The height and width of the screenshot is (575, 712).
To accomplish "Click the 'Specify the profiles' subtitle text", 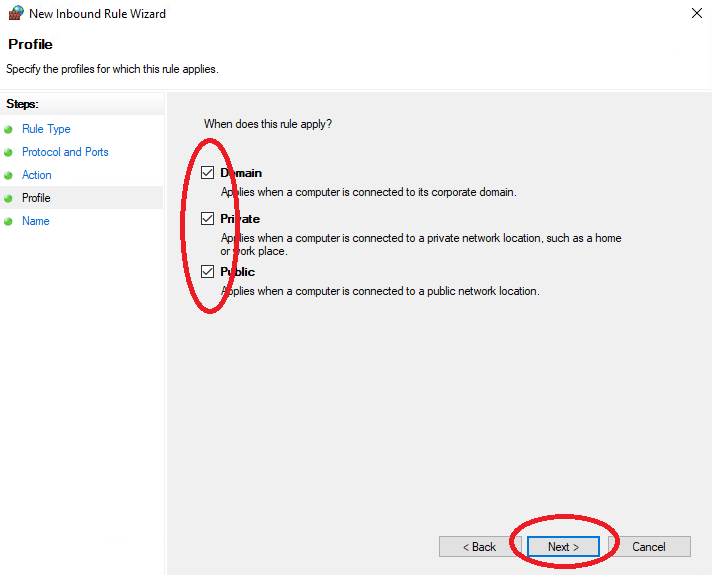I will pyautogui.click(x=112, y=69).
